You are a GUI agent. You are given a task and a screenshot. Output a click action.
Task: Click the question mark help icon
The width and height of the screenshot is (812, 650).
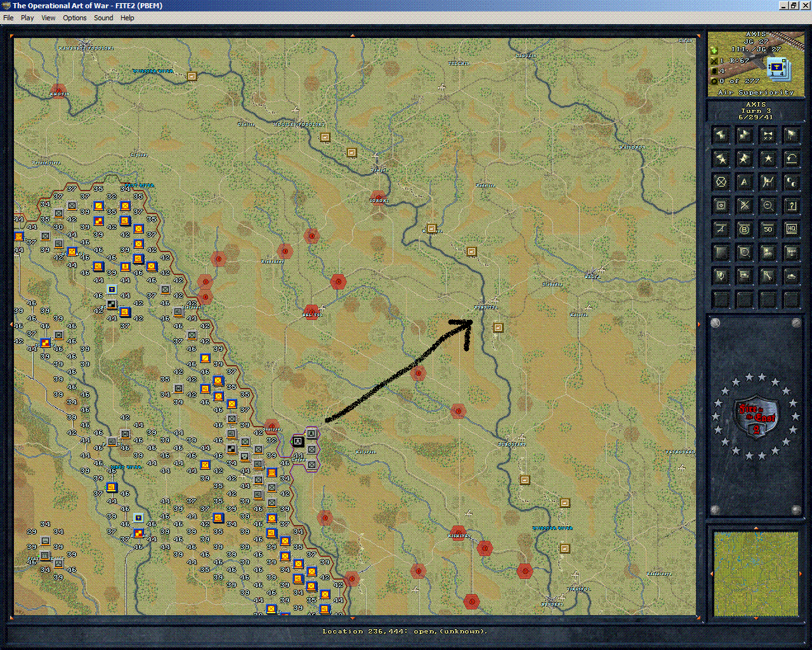tap(792, 205)
